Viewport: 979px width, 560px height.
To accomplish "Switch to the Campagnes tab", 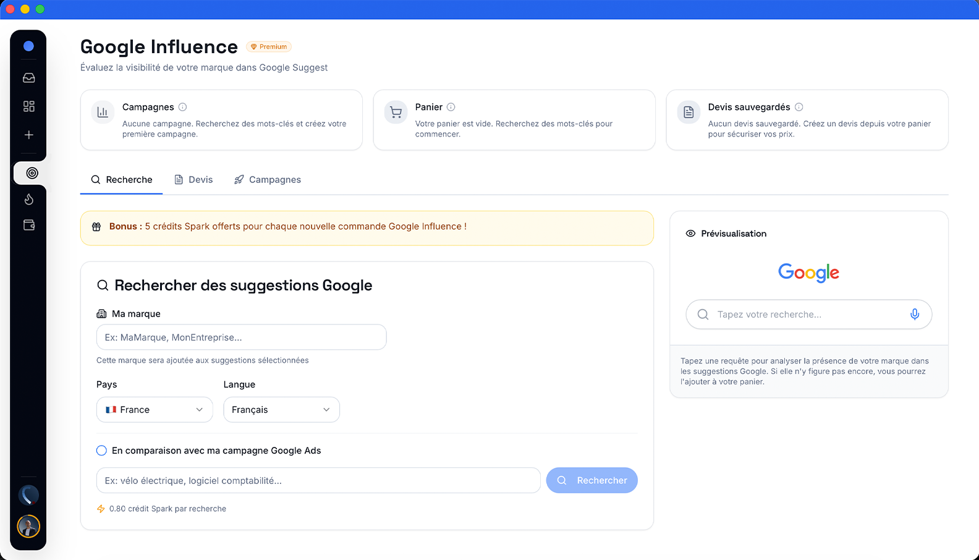I will (x=268, y=180).
